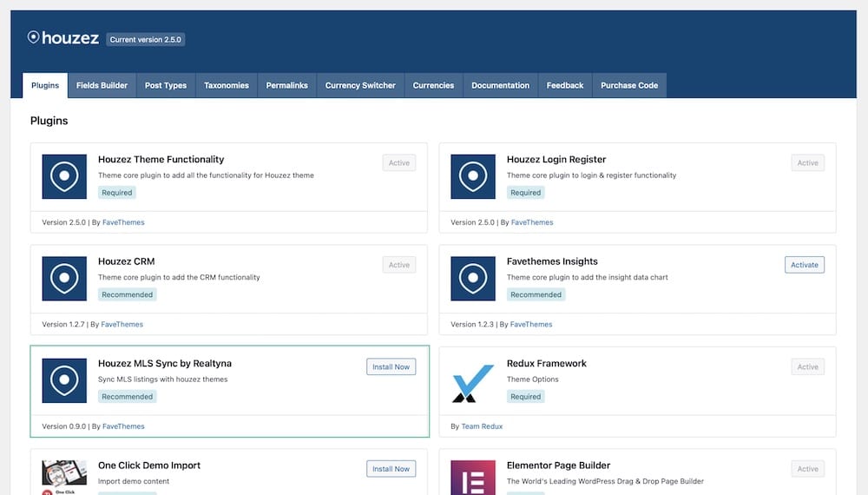
Task: Click Activate for Favethemes Insights
Action: coord(805,265)
